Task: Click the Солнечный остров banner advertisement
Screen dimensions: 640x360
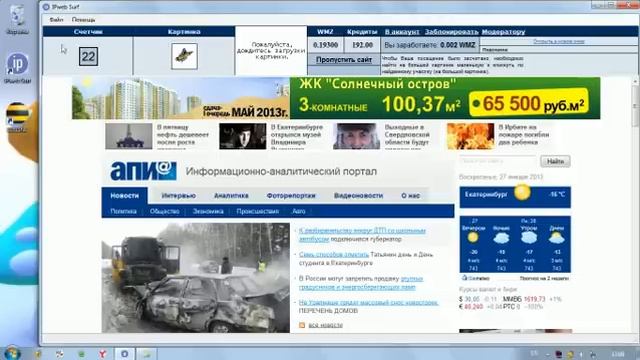Action: tap(336, 98)
